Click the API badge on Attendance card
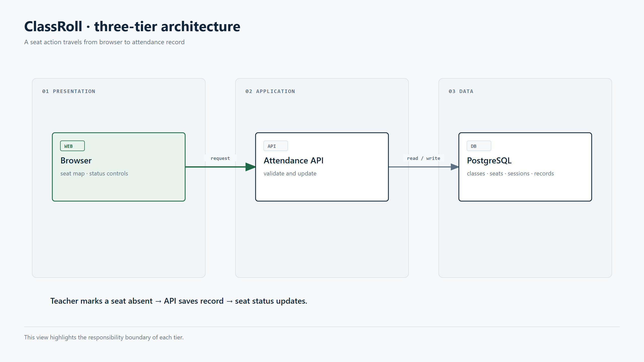Viewport: 644px width, 362px height. click(276, 146)
